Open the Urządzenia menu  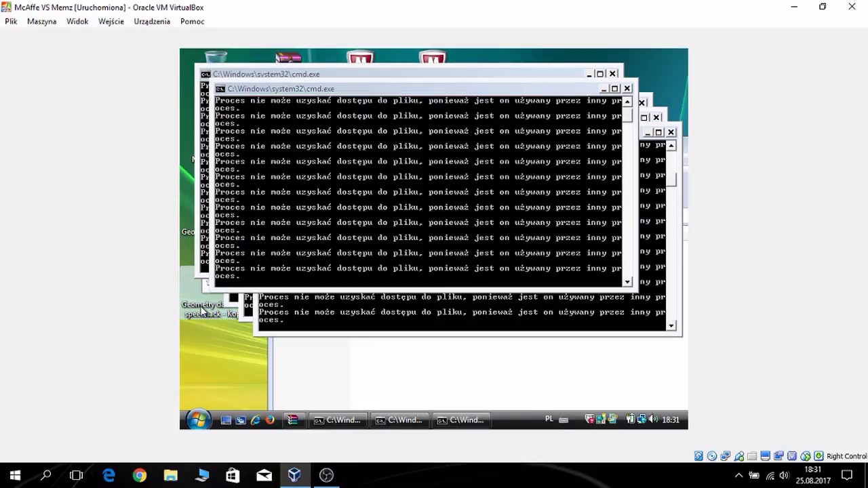152,21
